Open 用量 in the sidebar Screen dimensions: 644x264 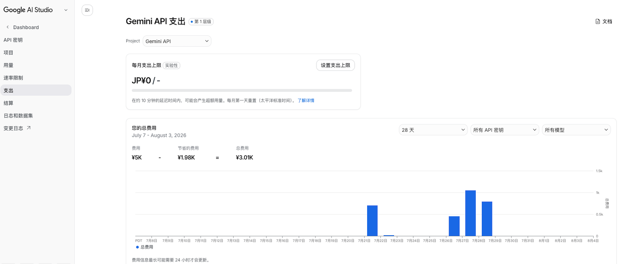coord(36,65)
